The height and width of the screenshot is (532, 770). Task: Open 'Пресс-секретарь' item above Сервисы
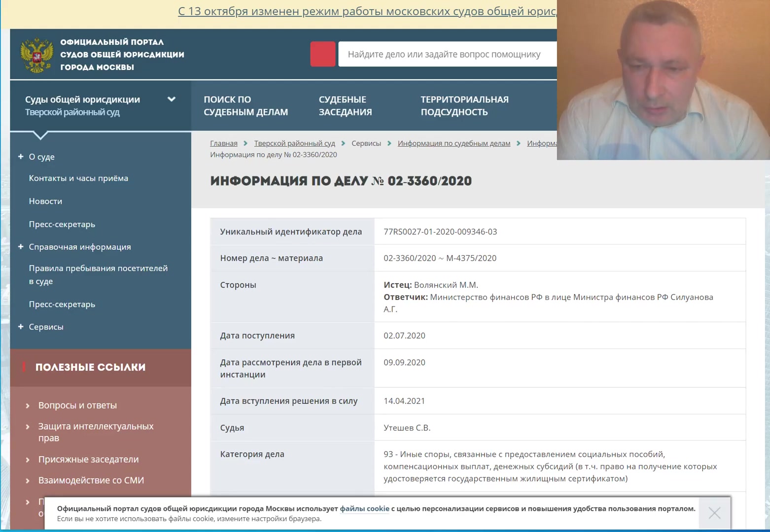pos(62,304)
